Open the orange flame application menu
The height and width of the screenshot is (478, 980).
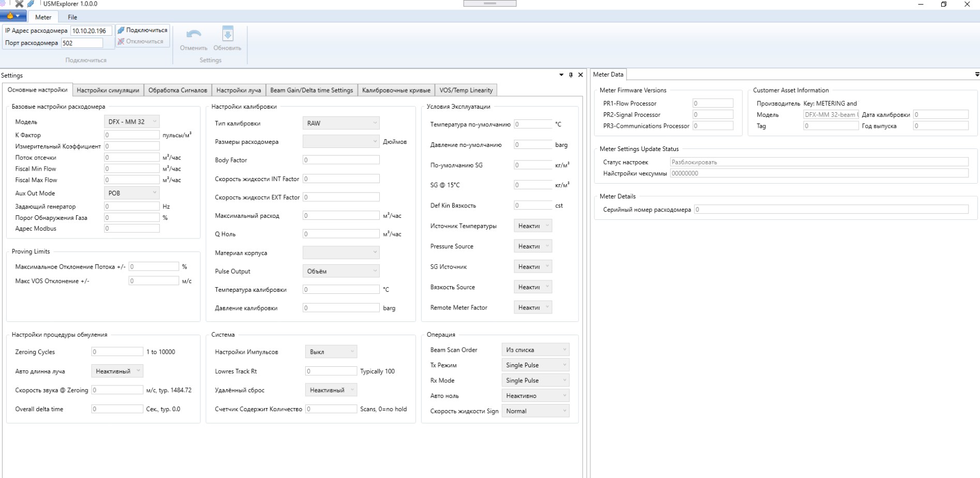pos(13,17)
